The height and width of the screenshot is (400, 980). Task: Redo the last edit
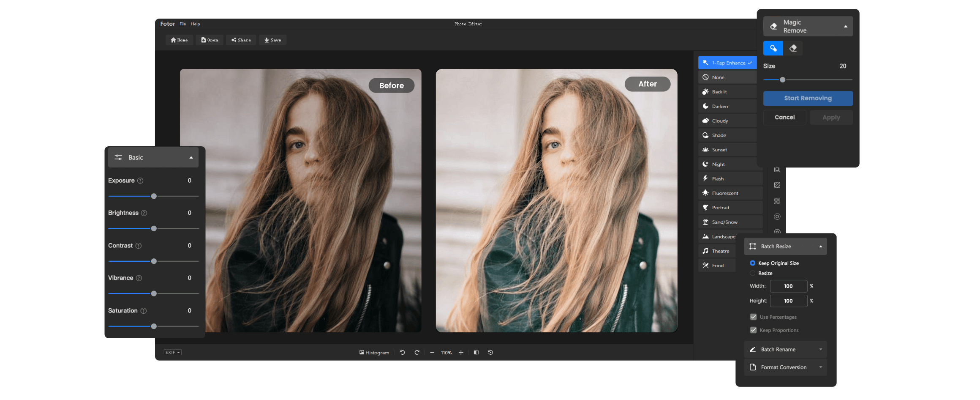[417, 352]
